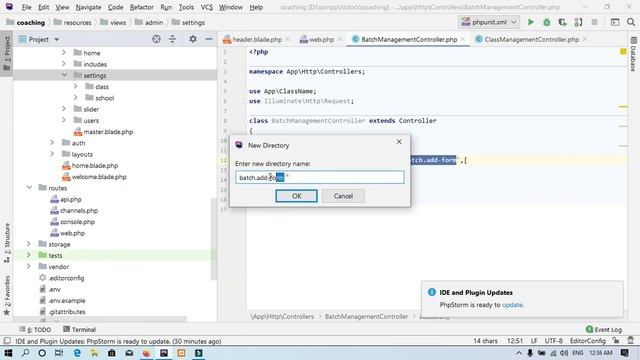Open Task View on taskbar
The height and width of the screenshot is (360, 640).
coord(59,353)
